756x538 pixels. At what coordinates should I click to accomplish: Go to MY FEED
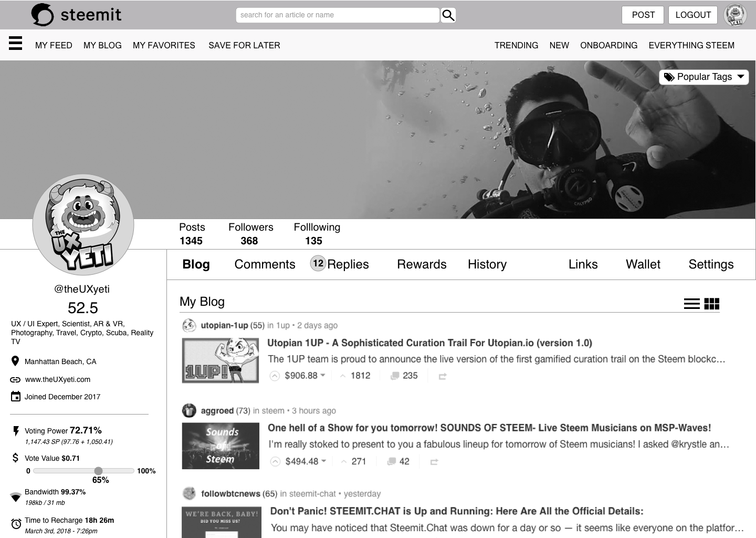54,45
